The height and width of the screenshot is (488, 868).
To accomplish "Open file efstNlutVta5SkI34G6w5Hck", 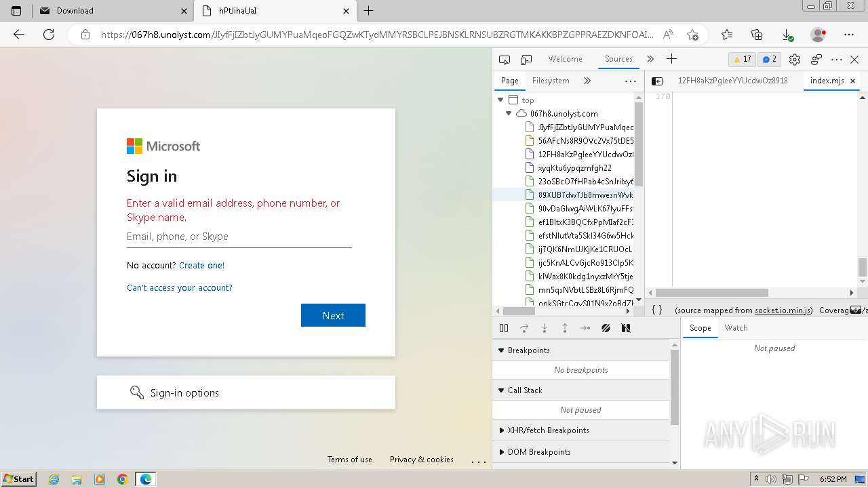I will tap(580, 236).
